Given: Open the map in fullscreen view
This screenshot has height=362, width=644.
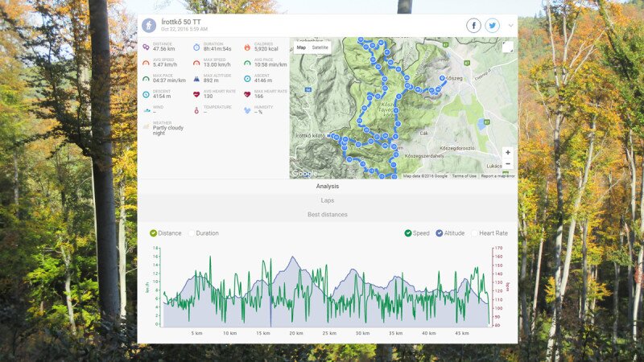Looking at the screenshot, I should [x=507, y=47].
